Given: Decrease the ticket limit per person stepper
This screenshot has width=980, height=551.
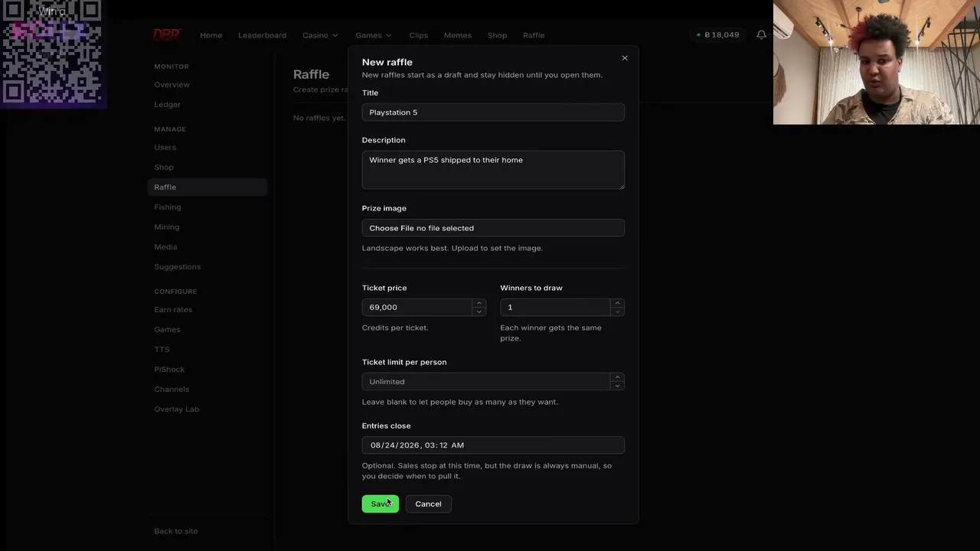Looking at the screenshot, I should [617, 386].
